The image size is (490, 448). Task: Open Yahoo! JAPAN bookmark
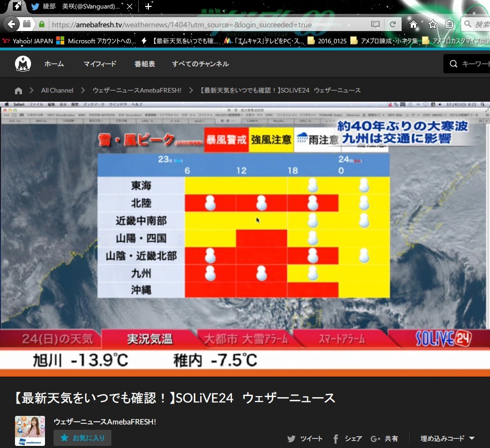(x=27, y=41)
